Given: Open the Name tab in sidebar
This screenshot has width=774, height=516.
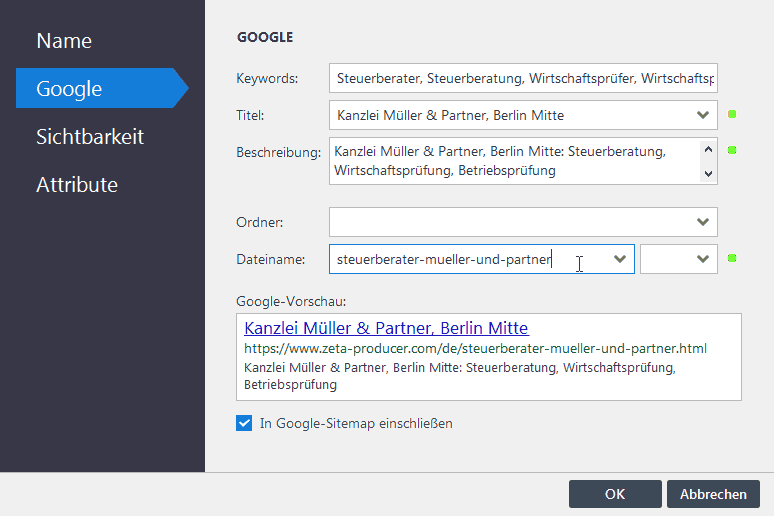Looking at the screenshot, I should point(64,40).
